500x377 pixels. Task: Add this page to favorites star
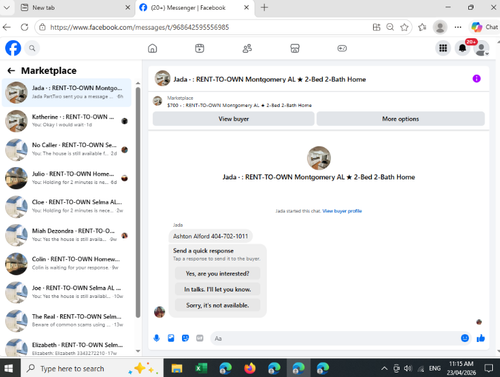point(404,27)
